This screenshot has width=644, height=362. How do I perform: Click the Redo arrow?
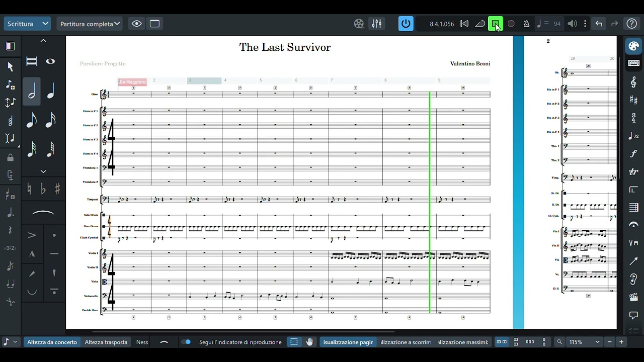pos(614,24)
